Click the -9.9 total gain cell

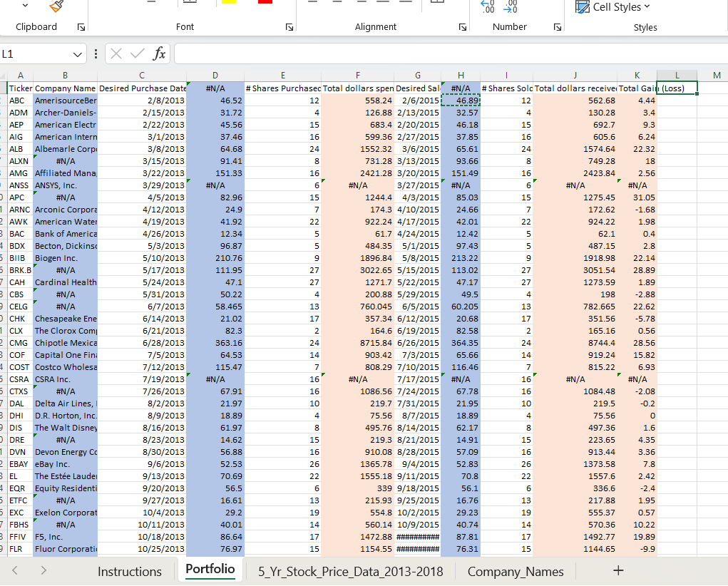click(637, 549)
